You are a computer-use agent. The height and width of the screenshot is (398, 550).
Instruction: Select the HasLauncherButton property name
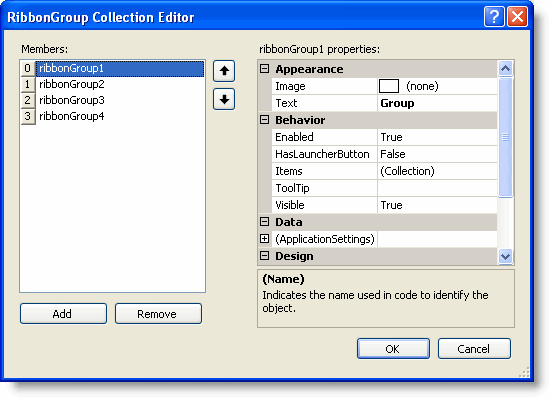point(322,154)
